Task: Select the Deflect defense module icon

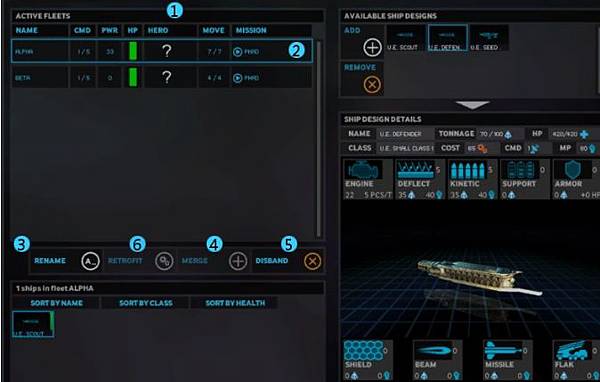Action: (x=415, y=170)
